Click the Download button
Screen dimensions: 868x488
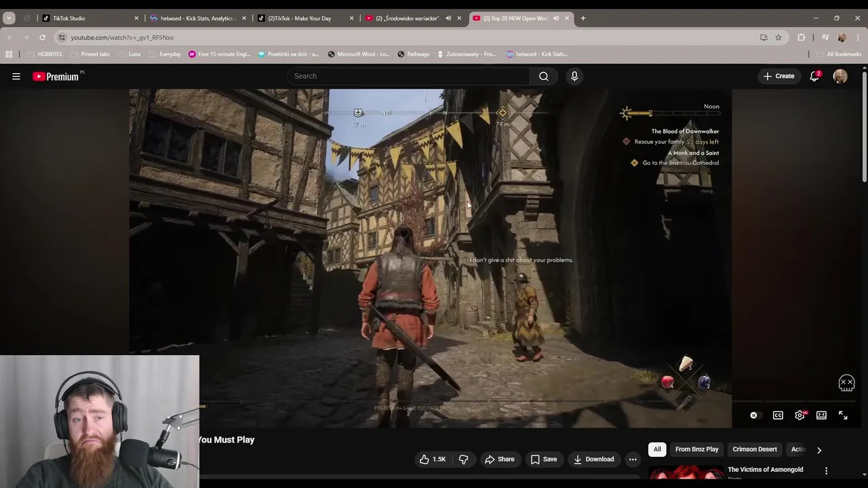pyautogui.click(x=593, y=459)
